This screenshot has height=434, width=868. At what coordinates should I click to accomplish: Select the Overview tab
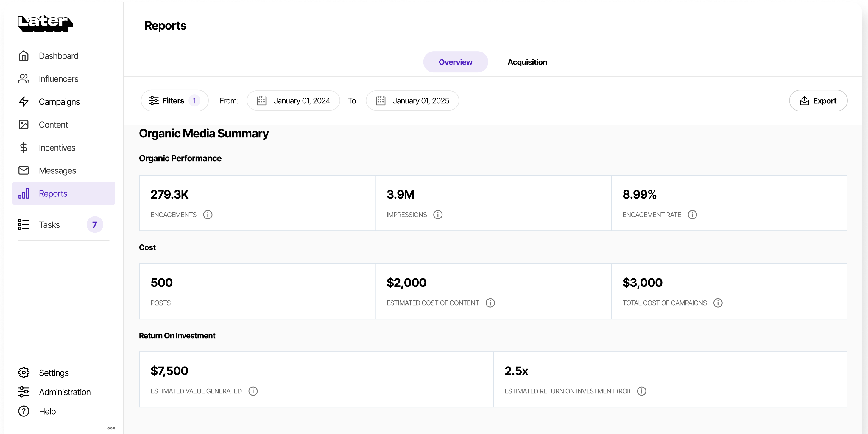tap(455, 62)
